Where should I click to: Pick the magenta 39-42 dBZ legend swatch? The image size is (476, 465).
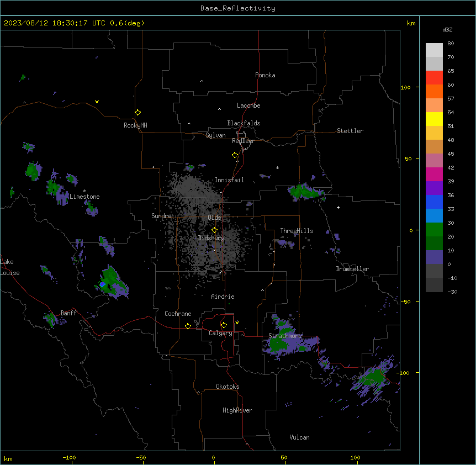(434, 174)
